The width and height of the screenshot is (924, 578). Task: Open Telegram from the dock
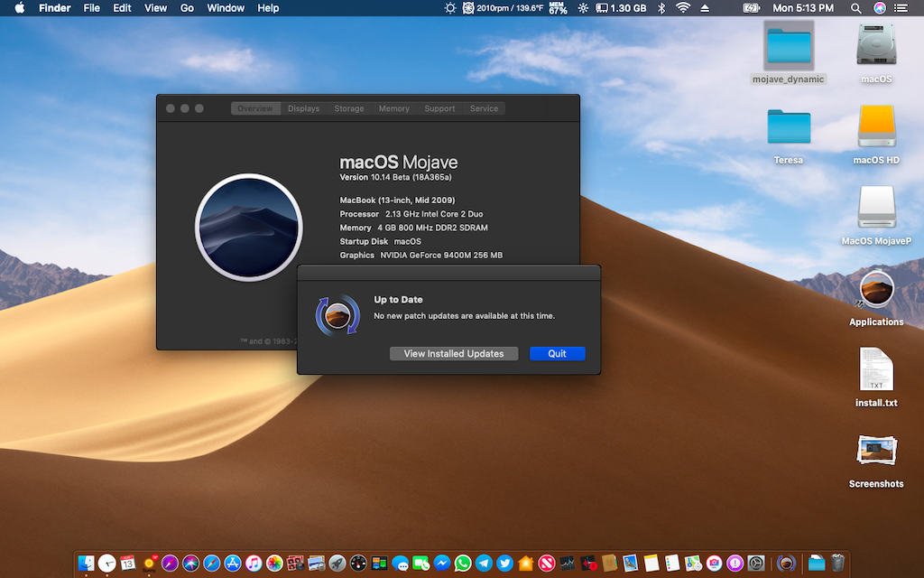[x=484, y=564]
